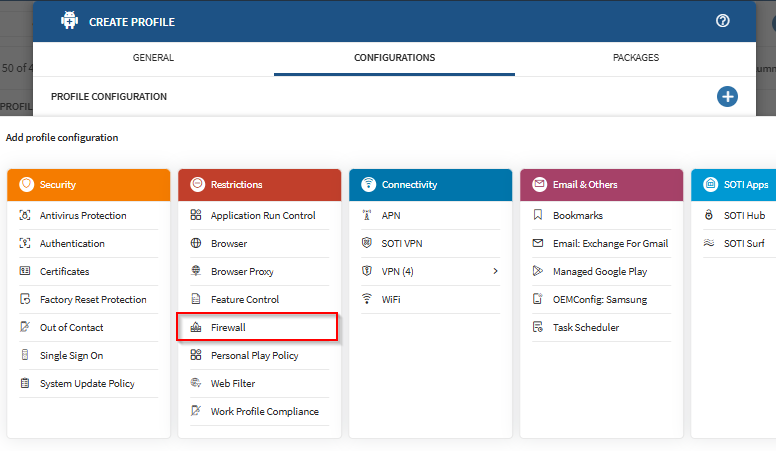
Task: Click the Firewall icon in Restrictions
Action: point(197,328)
